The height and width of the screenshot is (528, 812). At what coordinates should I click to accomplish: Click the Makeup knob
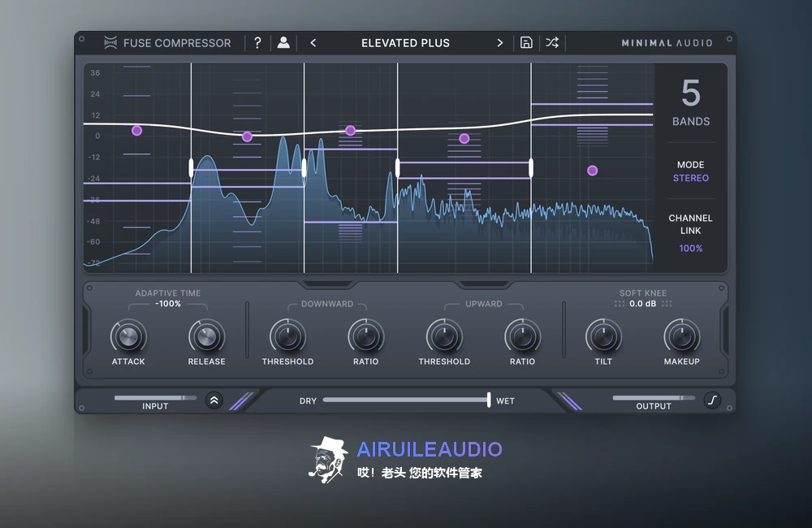coord(682,337)
